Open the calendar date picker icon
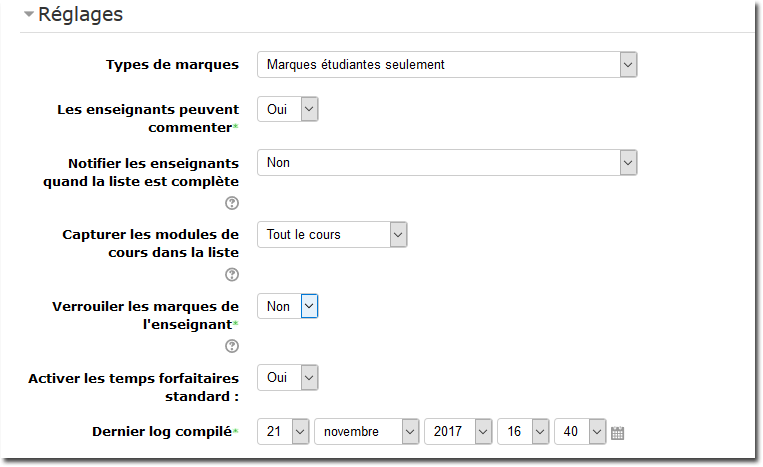 [617, 433]
